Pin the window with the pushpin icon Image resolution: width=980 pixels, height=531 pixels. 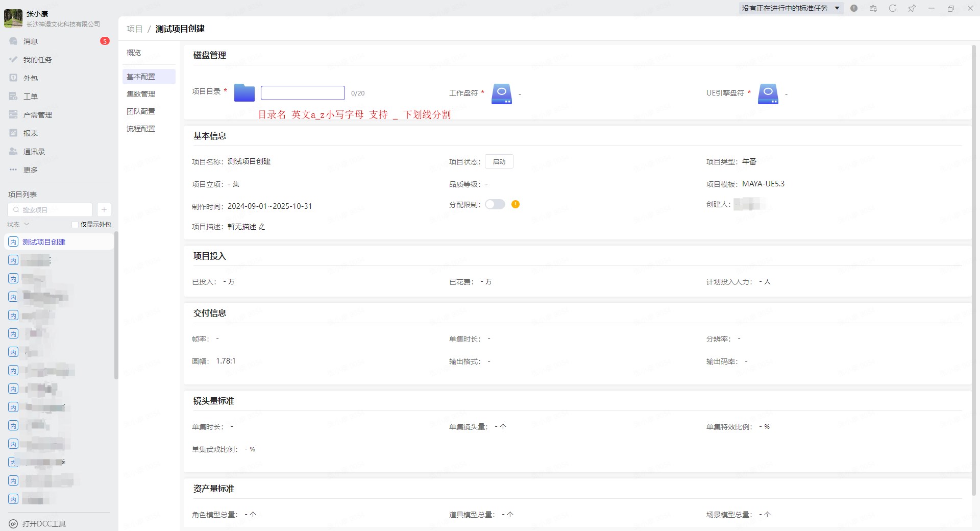(912, 8)
